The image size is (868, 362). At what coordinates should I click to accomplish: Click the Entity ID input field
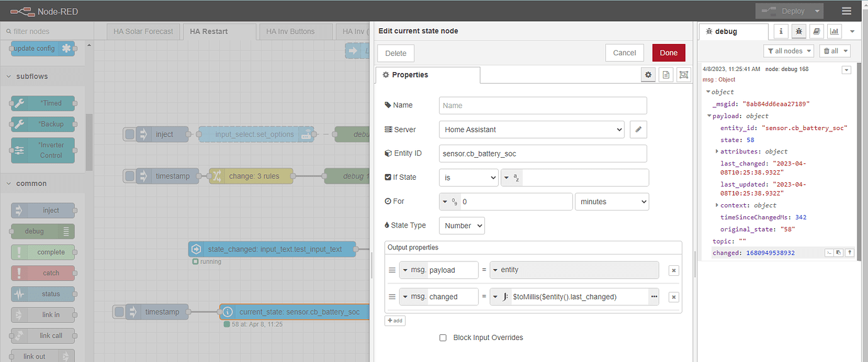tap(542, 153)
